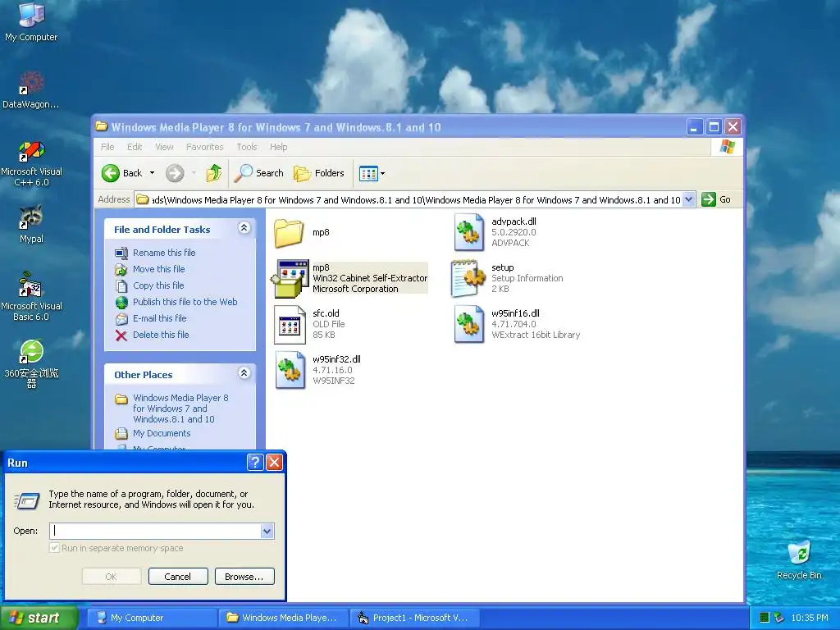
Task: Select the advpack.dll file icon
Action: tap(468, 232)
